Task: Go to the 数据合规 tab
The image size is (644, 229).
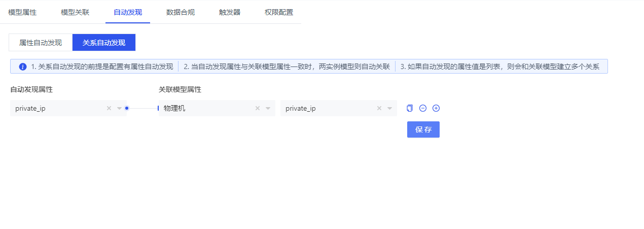Action: [x=181, y=12]
